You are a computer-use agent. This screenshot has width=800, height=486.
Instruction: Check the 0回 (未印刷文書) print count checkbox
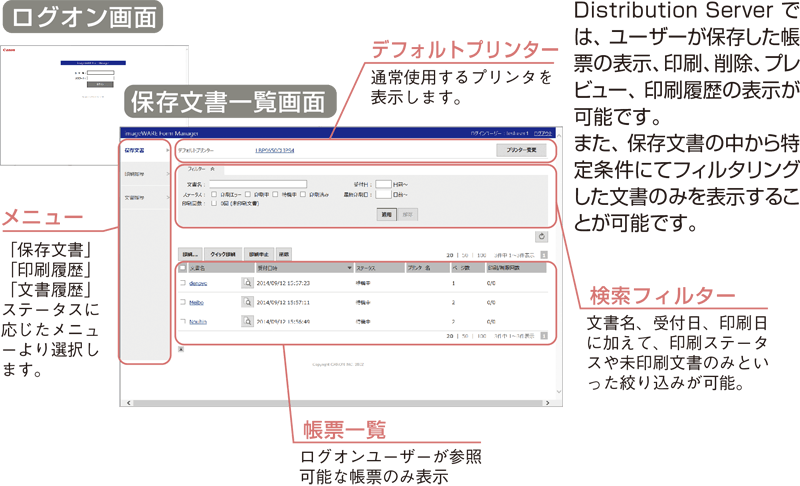pos(214,203)
